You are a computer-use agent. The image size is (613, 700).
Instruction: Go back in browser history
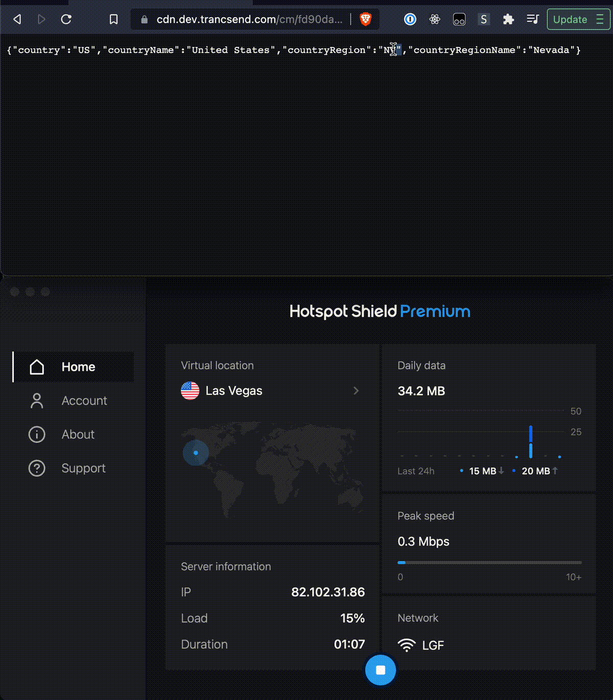(17, 19)
